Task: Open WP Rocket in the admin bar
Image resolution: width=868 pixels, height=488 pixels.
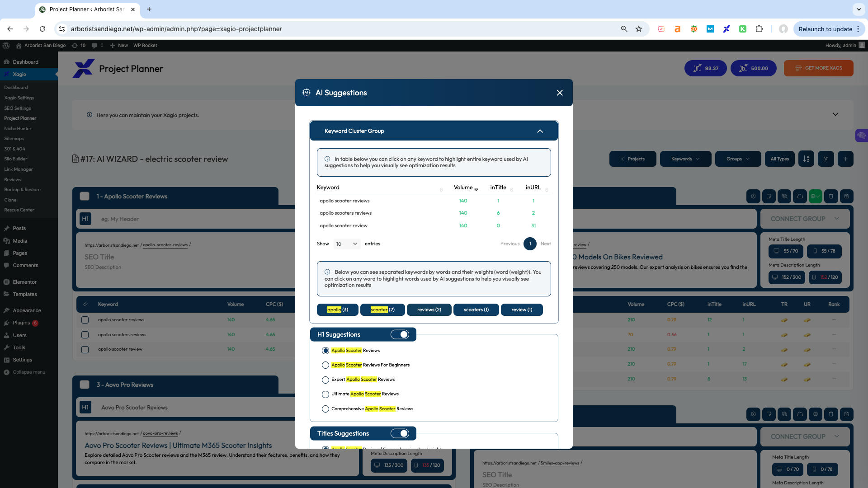Action: point(145,45)
